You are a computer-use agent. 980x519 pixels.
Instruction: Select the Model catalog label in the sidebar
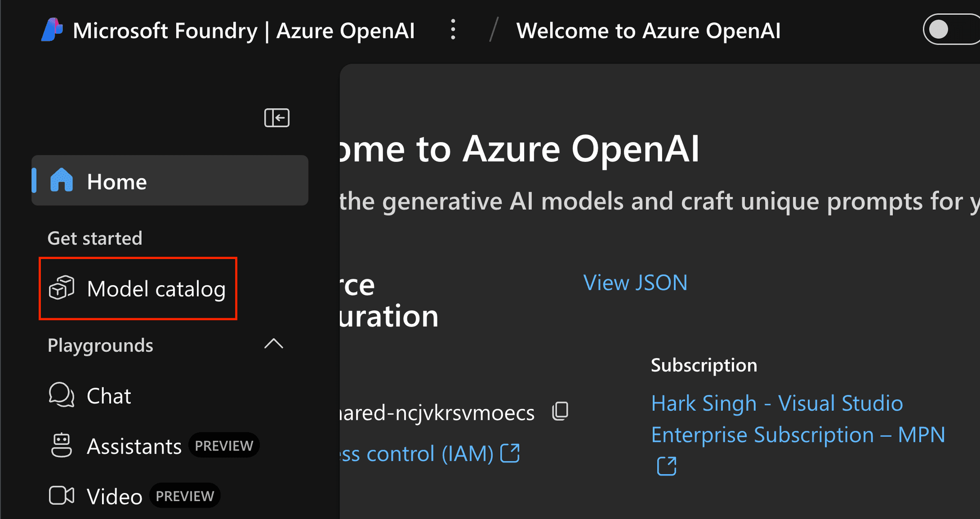pyautogui.click(x=156, y=289)
